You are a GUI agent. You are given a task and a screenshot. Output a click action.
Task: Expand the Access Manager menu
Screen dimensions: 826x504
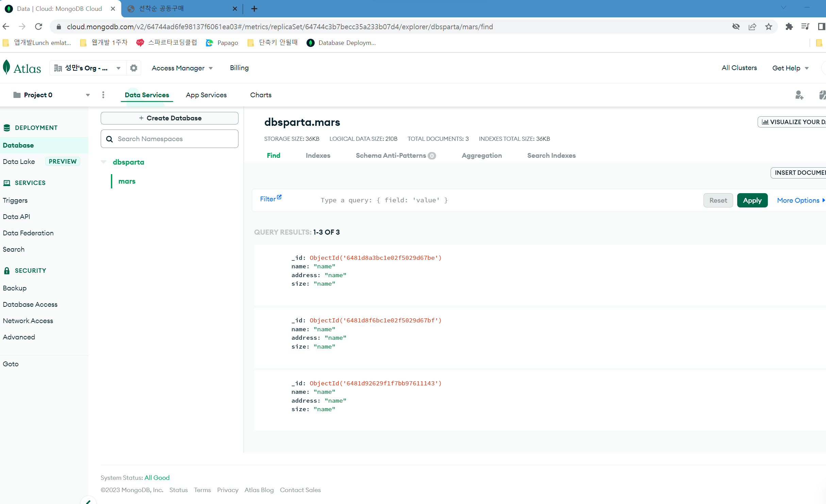(182, 68)
